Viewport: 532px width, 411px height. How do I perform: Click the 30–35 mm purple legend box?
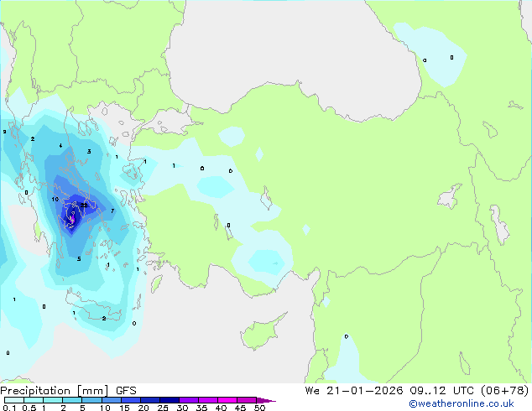tap(188, 400)
